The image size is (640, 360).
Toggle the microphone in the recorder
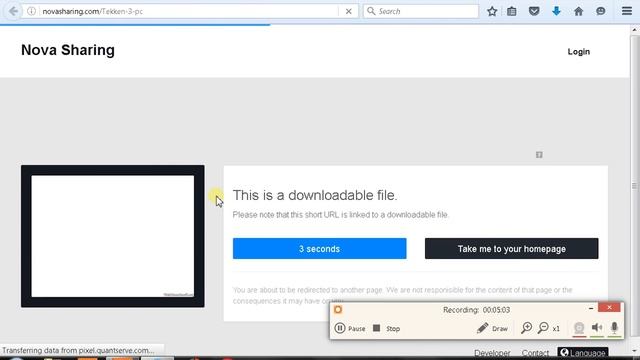click(614, 327)
